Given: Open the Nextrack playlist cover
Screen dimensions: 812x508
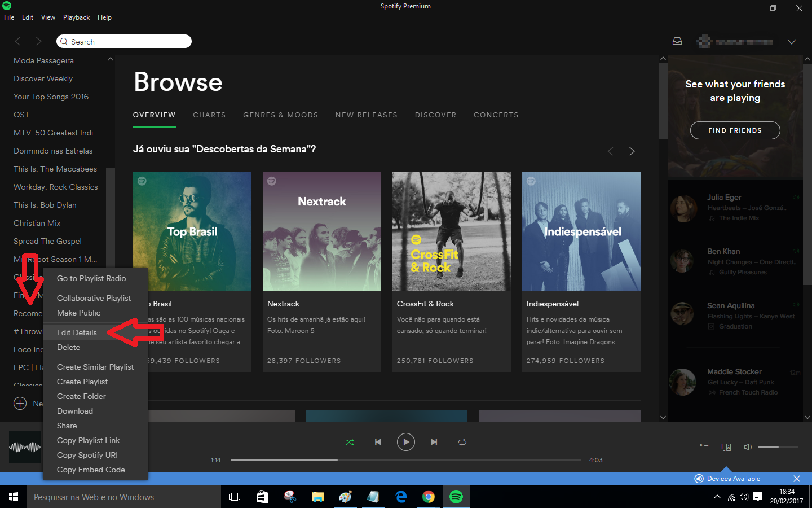Looking at the screenshot, I should [x=322, y=231].
